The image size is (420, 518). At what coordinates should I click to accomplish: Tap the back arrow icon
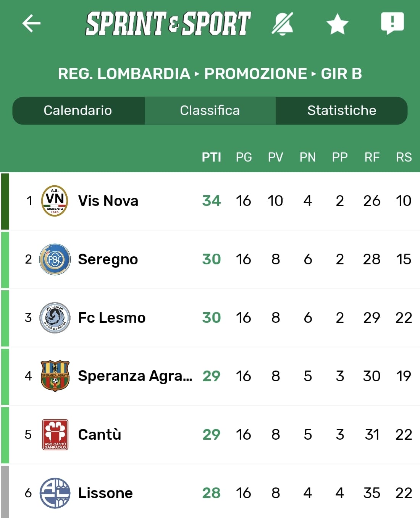pyautogui.click(x=31, y=24)
